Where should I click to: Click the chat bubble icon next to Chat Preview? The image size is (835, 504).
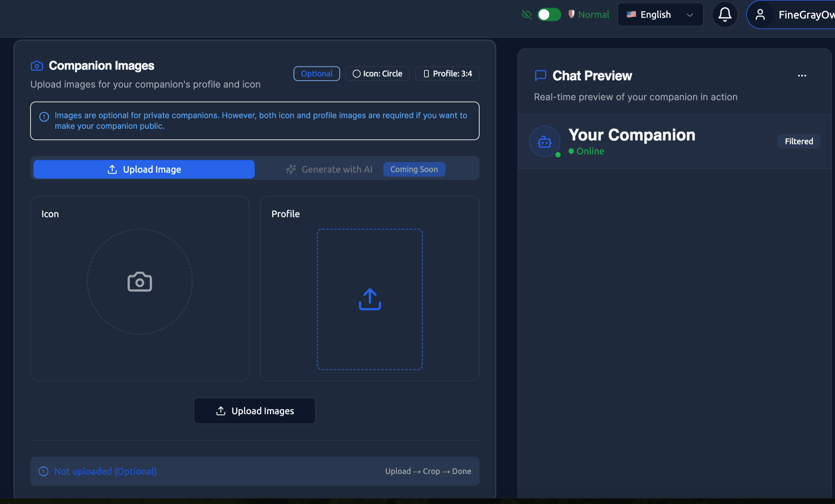pos(540,75)
